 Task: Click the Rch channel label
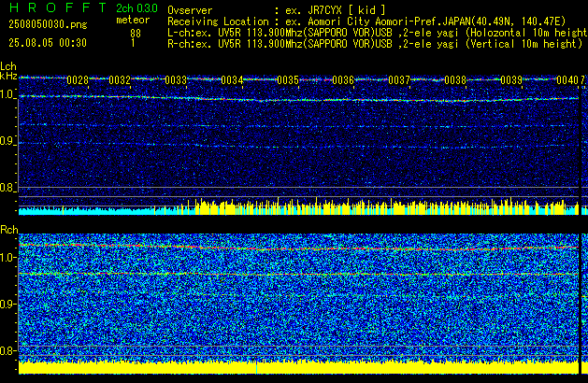[x=9, y=230]
